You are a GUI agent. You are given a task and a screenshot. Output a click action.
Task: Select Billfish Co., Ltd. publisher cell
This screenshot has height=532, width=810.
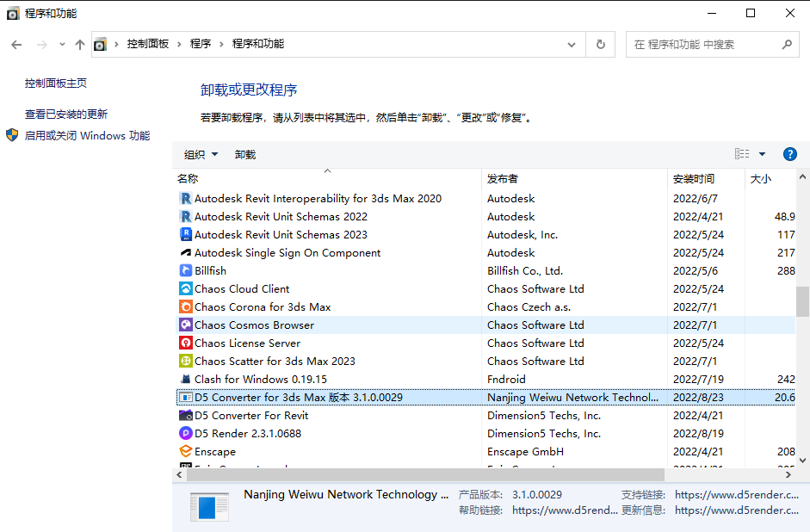pos(525,270)
